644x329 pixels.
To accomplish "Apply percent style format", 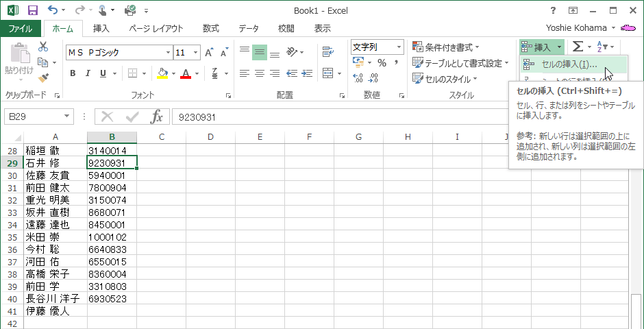I will (382, 63).
